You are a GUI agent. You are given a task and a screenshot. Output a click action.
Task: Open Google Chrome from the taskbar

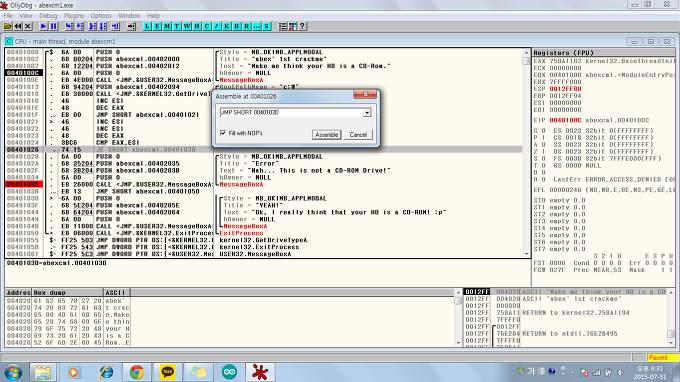(x=137, y=372)
